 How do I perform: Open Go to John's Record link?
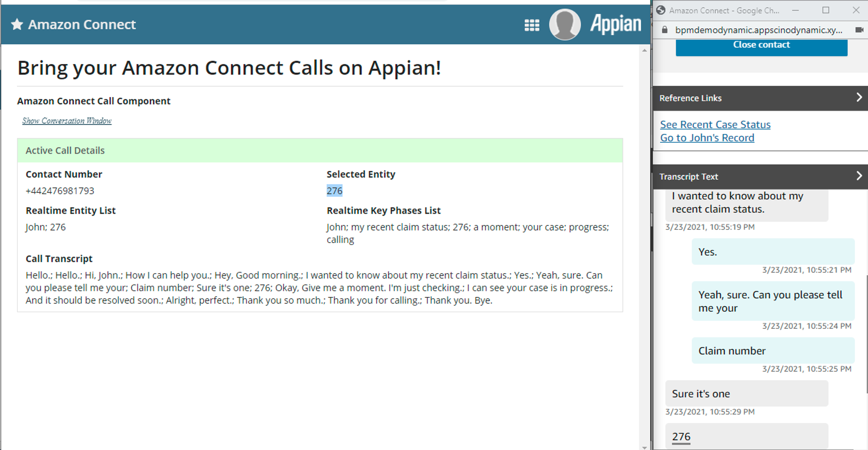click(x=707, y=138)
